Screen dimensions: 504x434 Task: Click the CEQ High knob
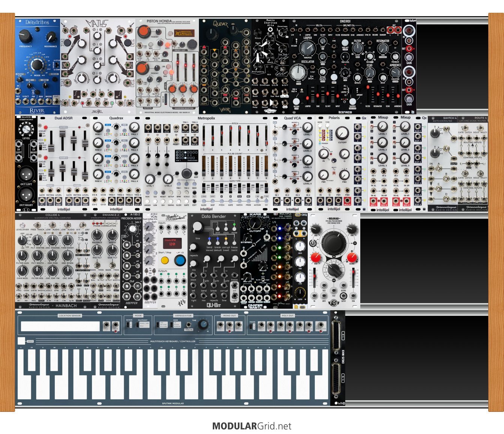pyautogui.click(x=300, y=246)
